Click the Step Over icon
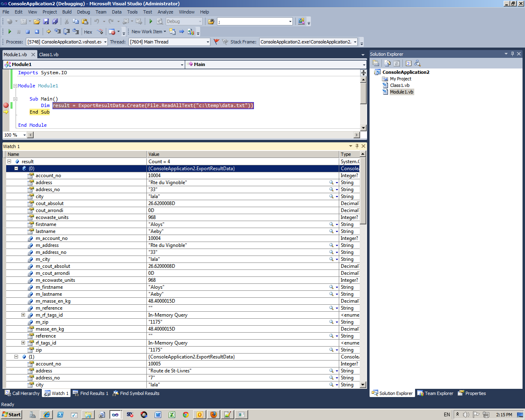The width and height of the screenshot is (525, 420). (x=67, y=32)
